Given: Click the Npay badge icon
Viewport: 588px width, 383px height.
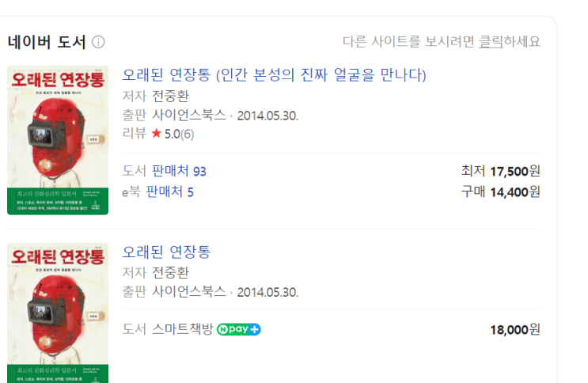Looking at the screenshot, I should [239, 329].
